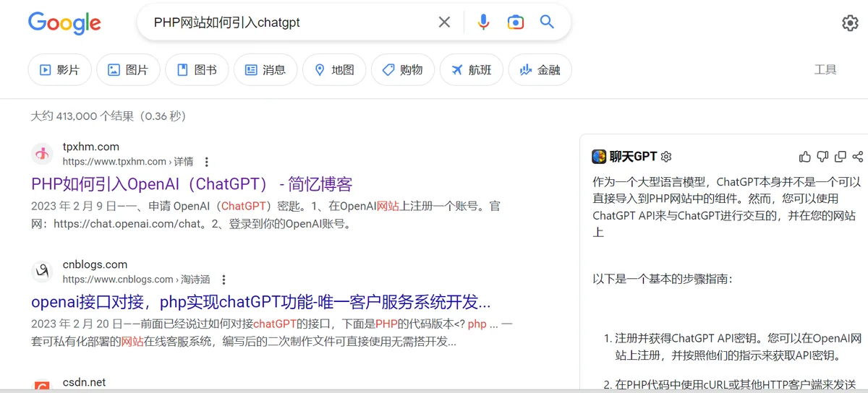The height and width of the screenshot is (393, 868).
Task: Click the Google logo
Action: point(64,22)
